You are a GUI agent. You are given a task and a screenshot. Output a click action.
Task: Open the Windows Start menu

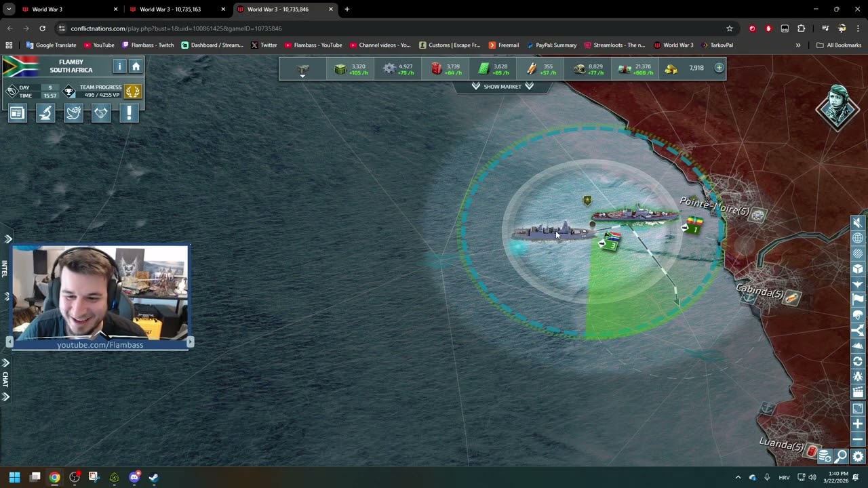pos(14,477)
